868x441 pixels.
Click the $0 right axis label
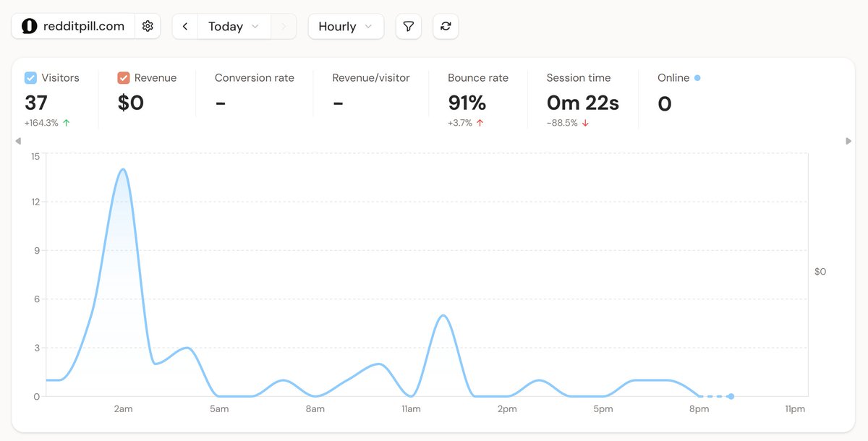click(820, 272)
